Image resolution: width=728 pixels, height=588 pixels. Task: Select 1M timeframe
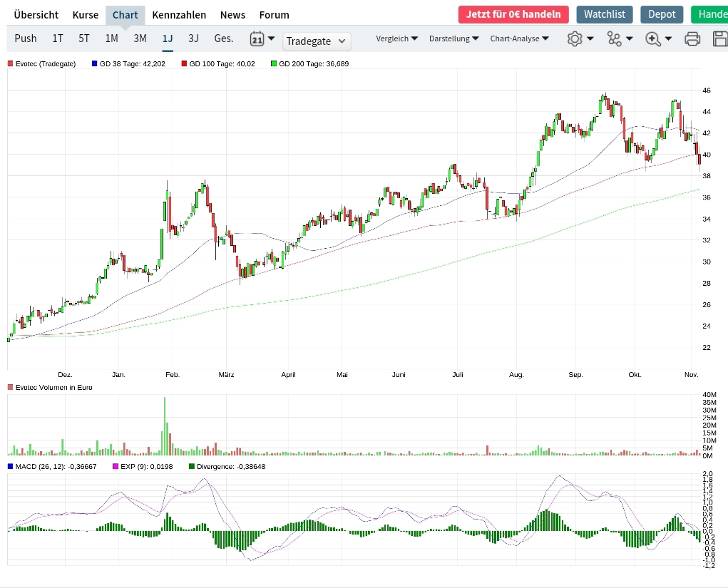111,38
